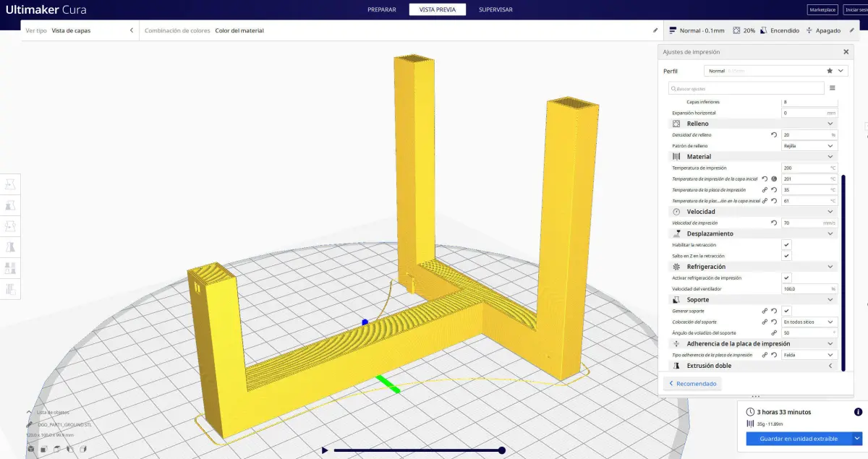Collapse the Refrigeración section
This screenshot has width=868, height=459.
click(830, 267)
